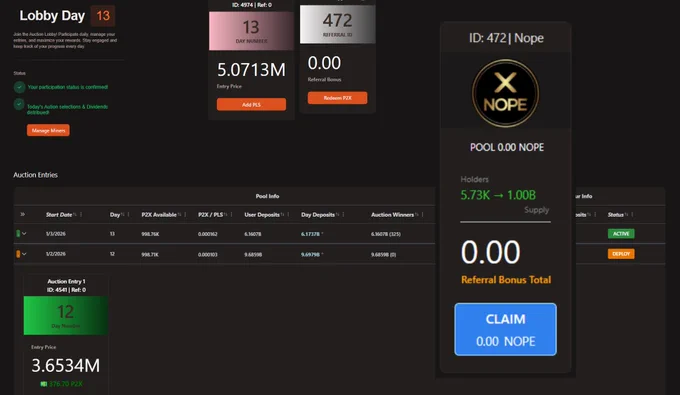
Task: Expand the 1/3/2026 auction row chevron
Action: tap(24, 234)
